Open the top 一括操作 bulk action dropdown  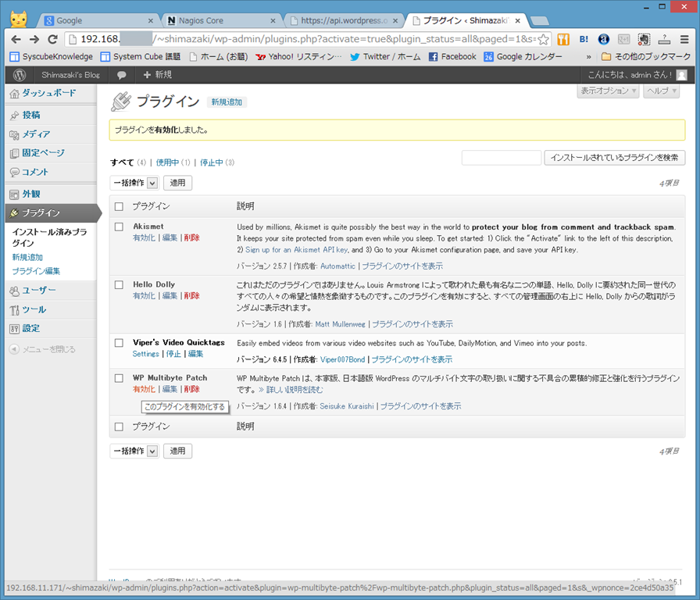coord(134,183)
